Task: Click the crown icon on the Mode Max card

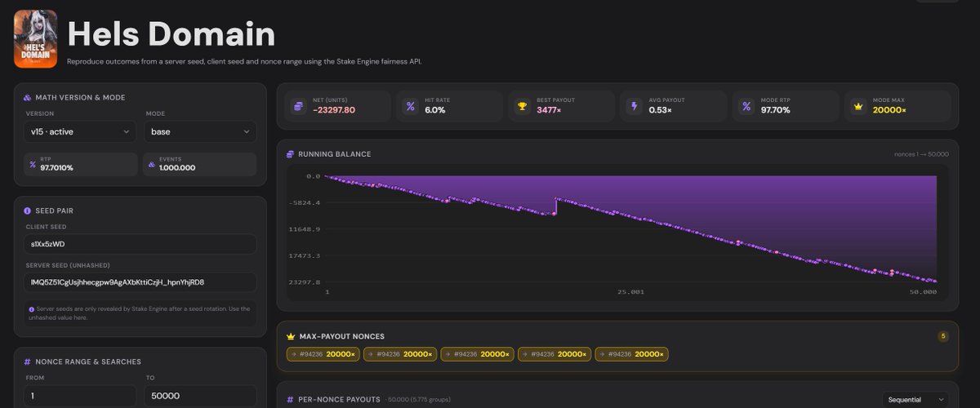Action: coord(857,106)
